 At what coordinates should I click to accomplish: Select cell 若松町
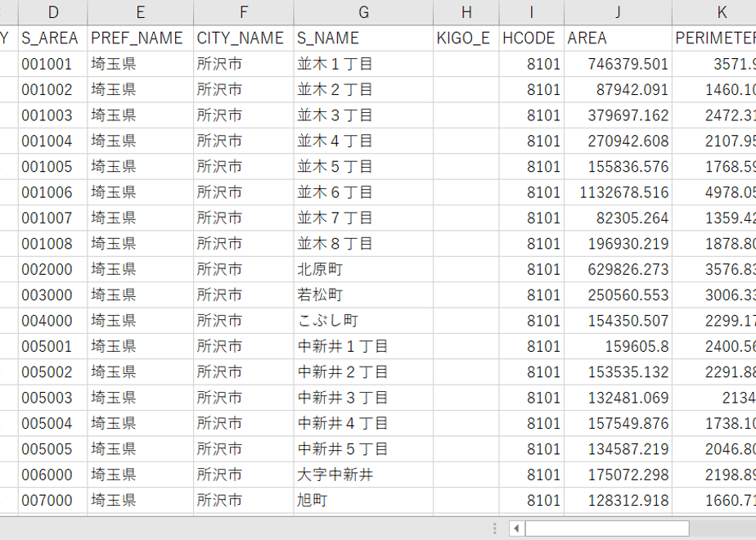click(x=363, y=295)
